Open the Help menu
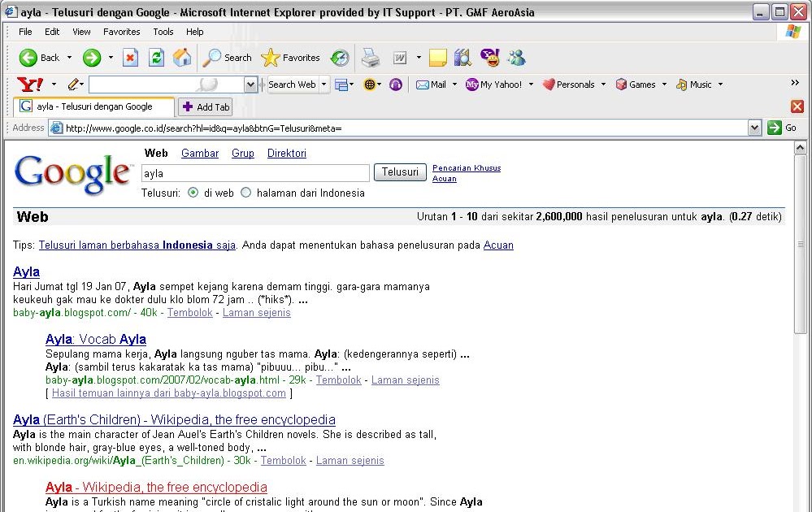Image resolution: width=812 pixels, height=512 pixels. (195, 32)
